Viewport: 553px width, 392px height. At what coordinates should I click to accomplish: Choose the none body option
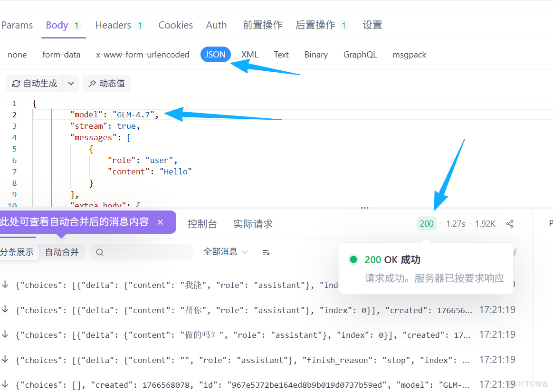pos(17,54)
